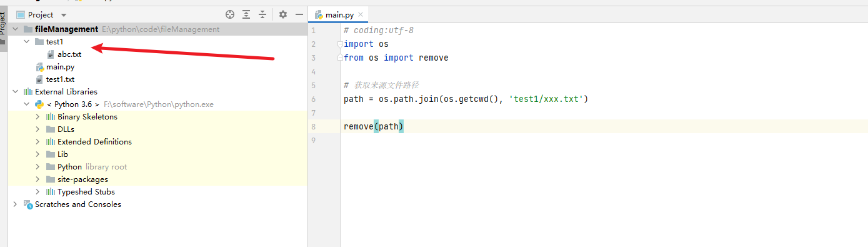
Task: Toggle folding marker at from os import line
Action: click(x=340, y=58)
